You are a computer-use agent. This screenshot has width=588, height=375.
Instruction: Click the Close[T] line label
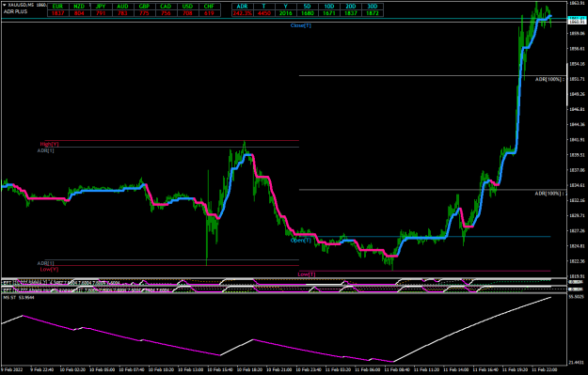[301, 25]
